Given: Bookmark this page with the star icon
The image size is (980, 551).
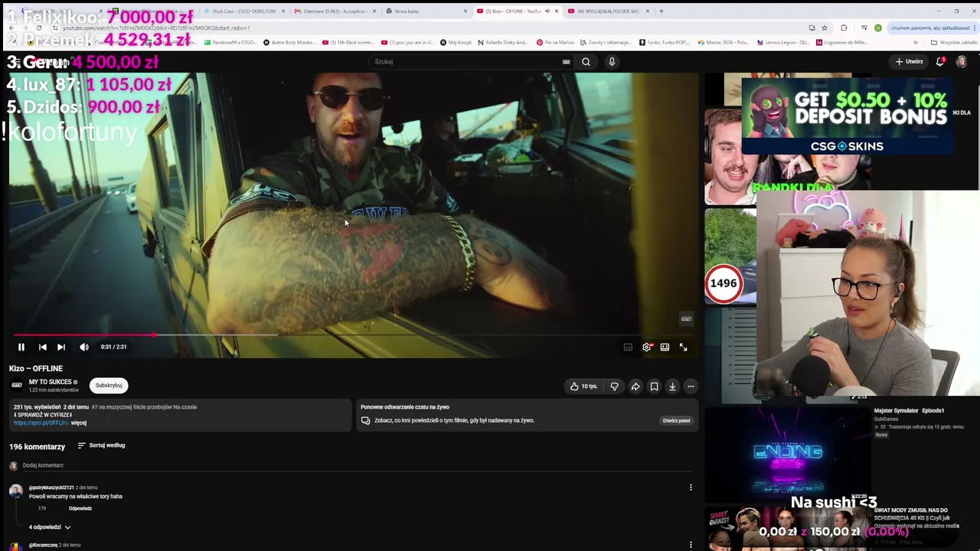Looking at the screenshot, I should pos(825,28).
